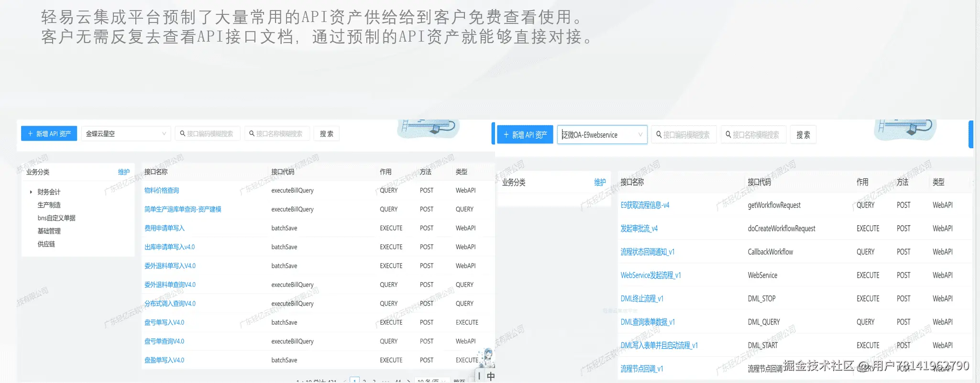The width and height of the screenshot is (980, 383).
Task: Open the 流程节点回调_v1 interface link
Action: pyautogui.click(x=641, y=369)
